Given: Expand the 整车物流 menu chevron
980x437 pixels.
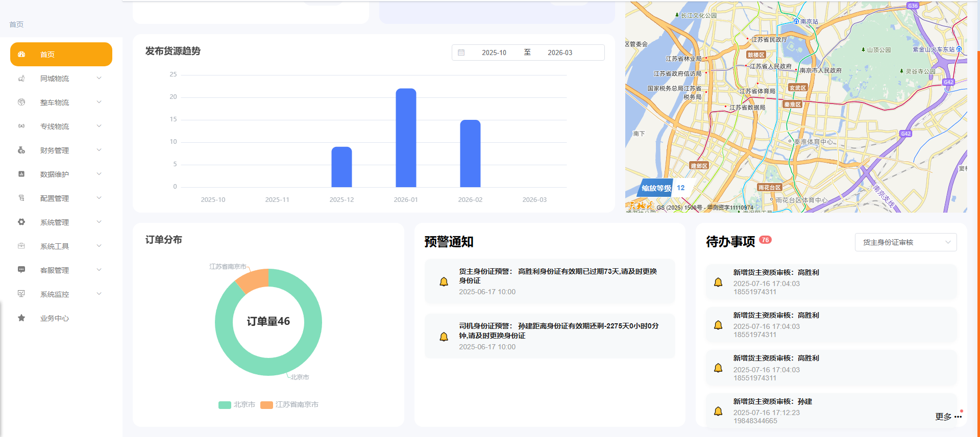Looking at the screenshot, I should click(x=99, y=102).
